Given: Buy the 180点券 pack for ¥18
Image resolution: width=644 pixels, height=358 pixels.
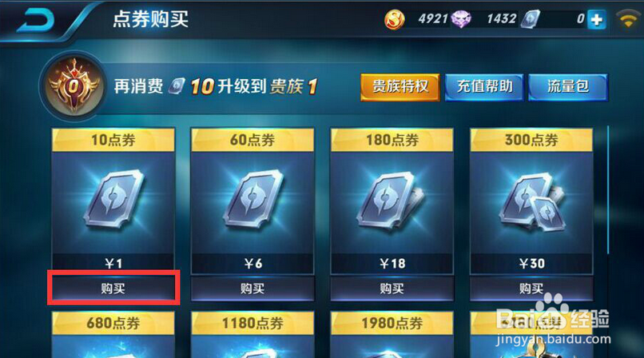Looking at the screenshot, I should (392, 288).
